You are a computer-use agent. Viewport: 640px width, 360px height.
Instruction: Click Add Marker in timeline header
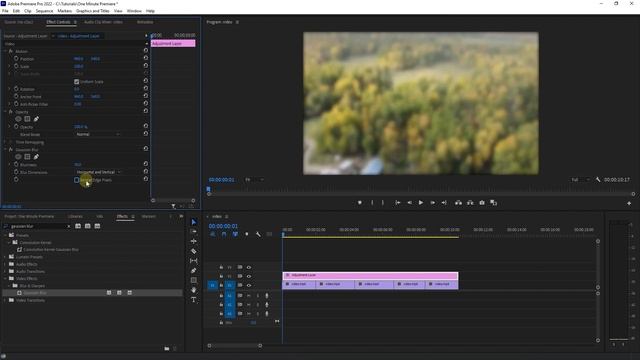[247, 234]
